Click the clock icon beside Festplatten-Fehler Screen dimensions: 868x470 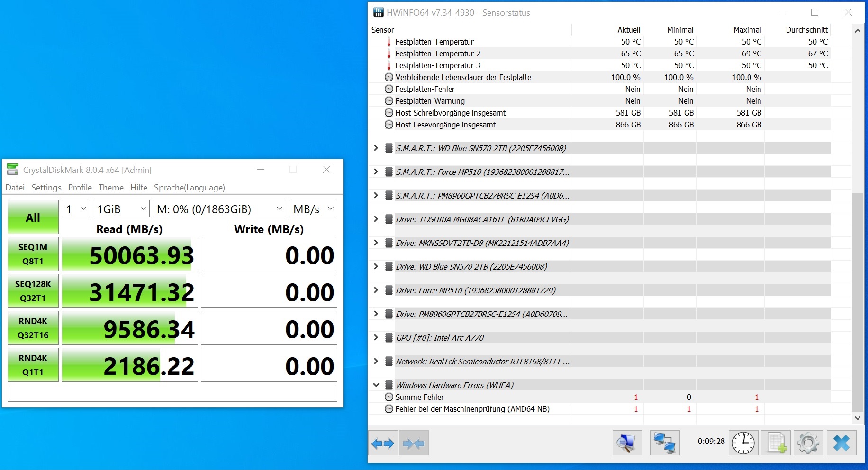[389, 89]
